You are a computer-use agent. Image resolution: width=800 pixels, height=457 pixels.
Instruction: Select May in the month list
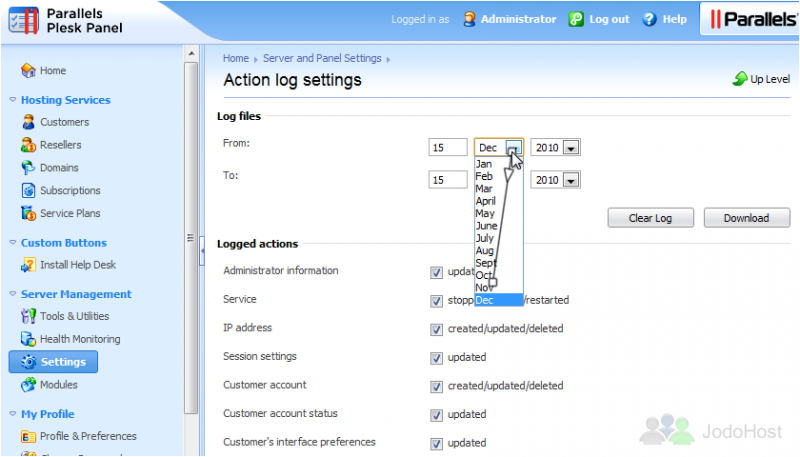coord(498,213)
